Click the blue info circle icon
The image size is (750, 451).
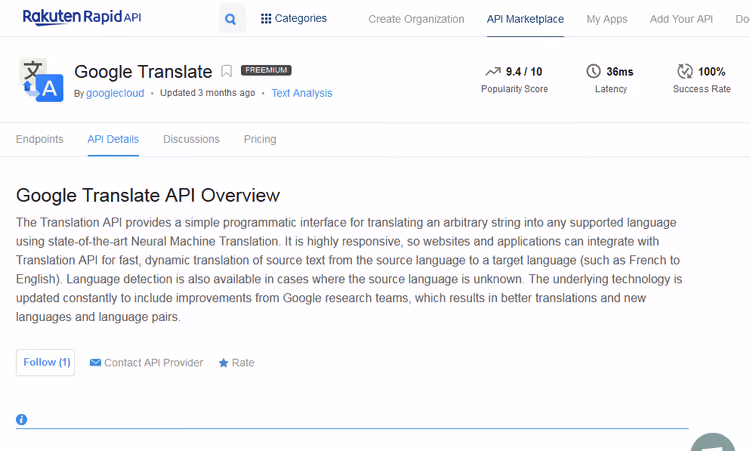[22, 419]
